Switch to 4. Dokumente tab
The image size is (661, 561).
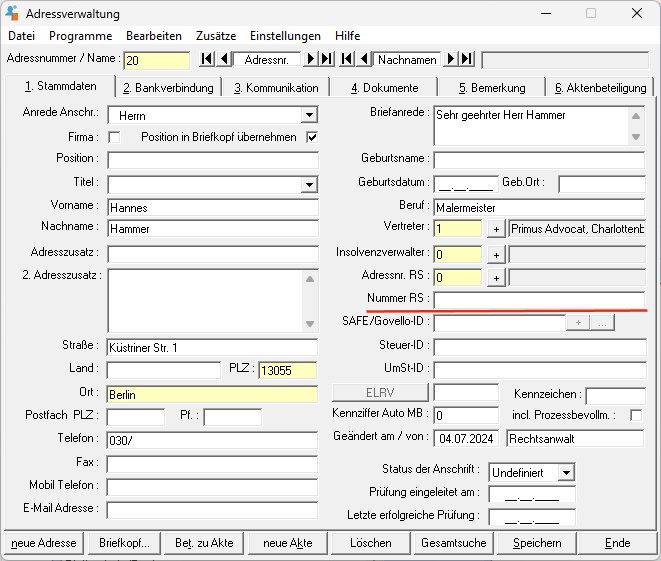[384, 88]
